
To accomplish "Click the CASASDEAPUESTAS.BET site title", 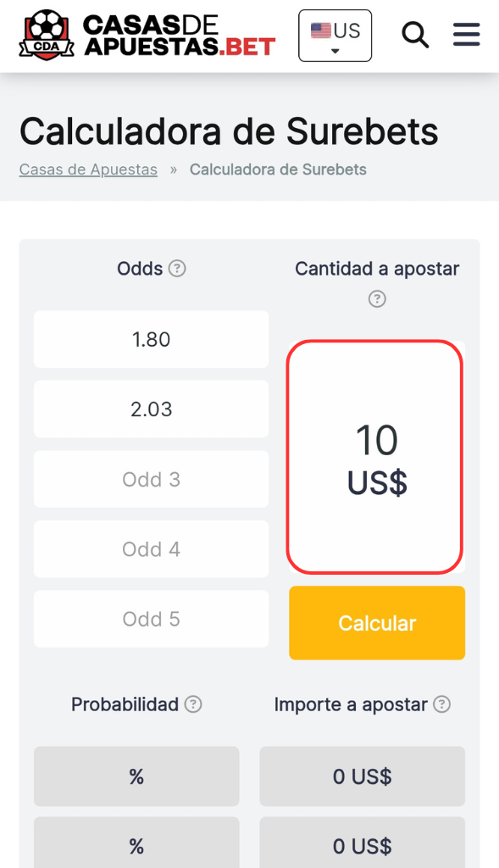I will coord(180,36).
